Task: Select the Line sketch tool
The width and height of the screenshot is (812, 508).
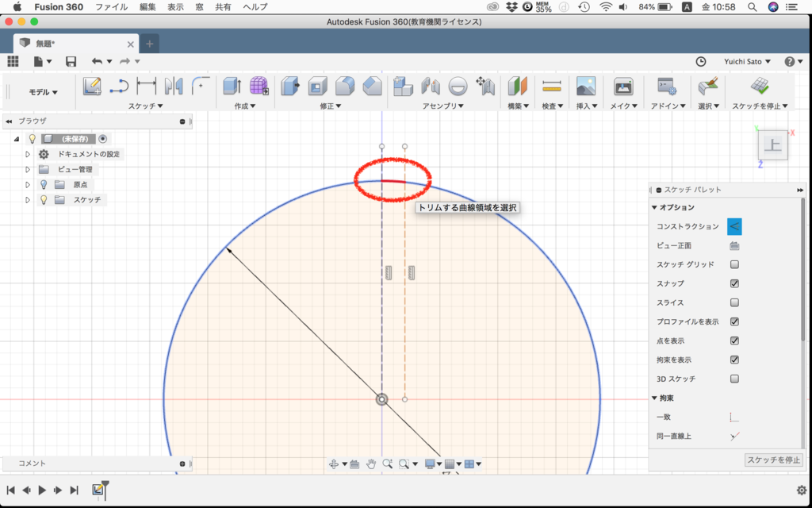Action: pyautogui.click(x=119, y=86)
